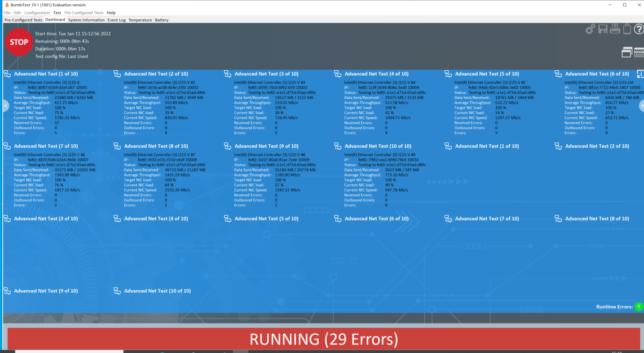
Task: Open the Event Log tab
Action: (x=116, y=20)
